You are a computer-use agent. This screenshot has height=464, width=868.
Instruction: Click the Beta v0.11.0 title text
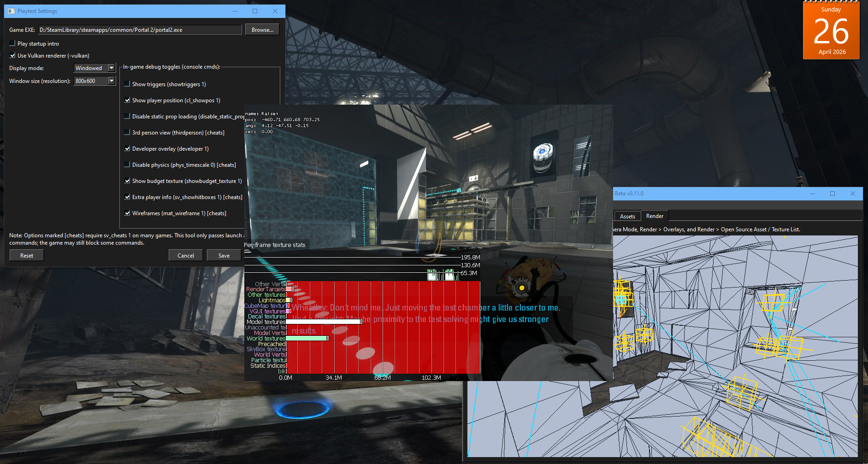tap(629, 194)
